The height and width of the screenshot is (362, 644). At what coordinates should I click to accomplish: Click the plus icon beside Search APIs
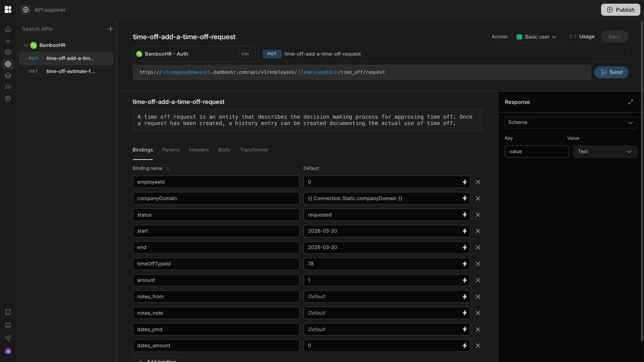110,29
